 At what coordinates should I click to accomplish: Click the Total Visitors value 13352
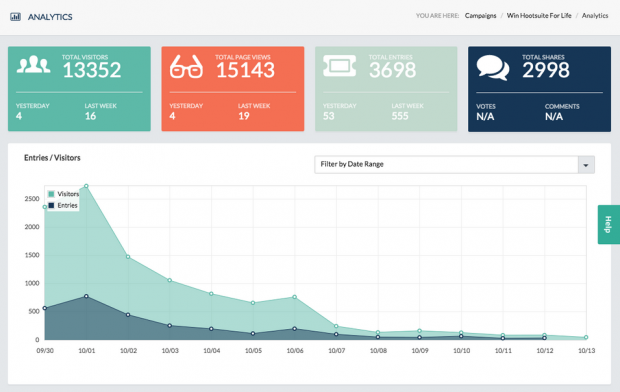[92, 70]
